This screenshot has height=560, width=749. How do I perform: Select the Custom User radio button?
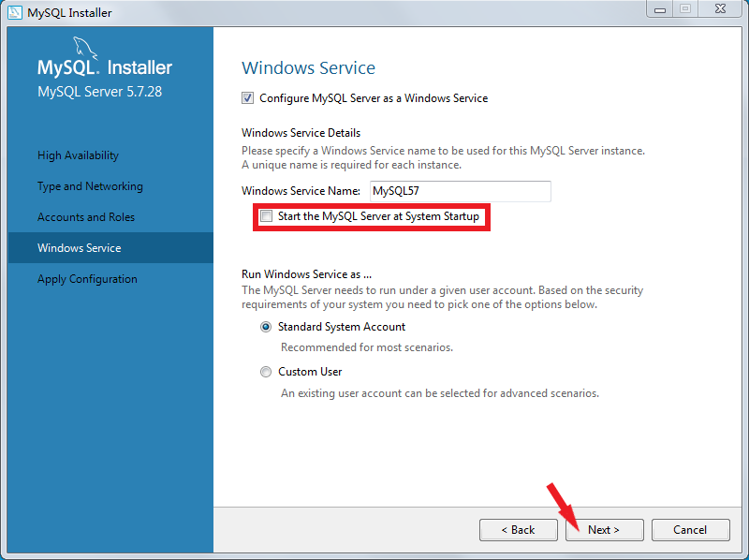(266, 372)
